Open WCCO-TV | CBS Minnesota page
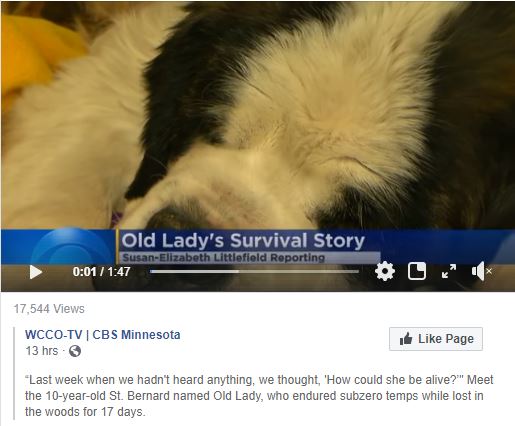Image resolution: width=515 pixels, height=426 pixels. pyautogui.click(x=103, y=334)
